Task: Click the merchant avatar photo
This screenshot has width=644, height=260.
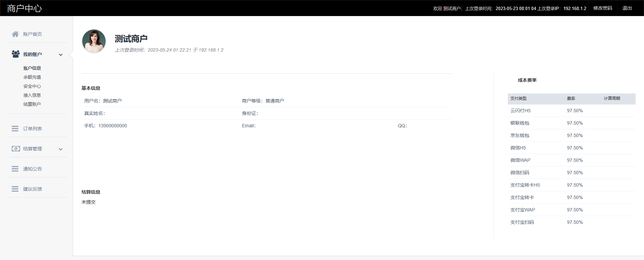Action: click(x=94, y=41)
